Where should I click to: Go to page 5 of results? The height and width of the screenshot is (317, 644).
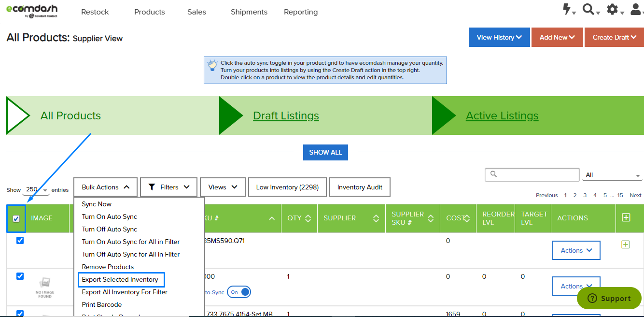click(x=605, y=195)
